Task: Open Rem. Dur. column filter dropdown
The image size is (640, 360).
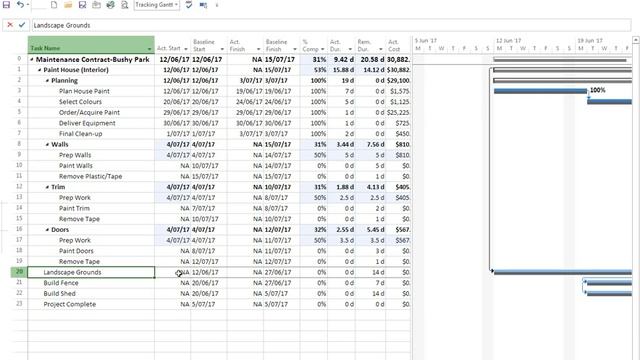Action: coord(380,49)
